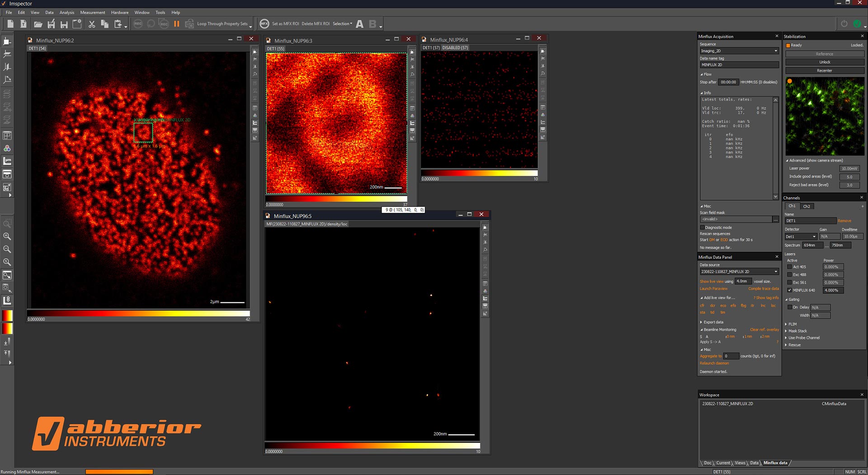
Task: Enable the Act 405 laser checkbox
Action: 790,267
